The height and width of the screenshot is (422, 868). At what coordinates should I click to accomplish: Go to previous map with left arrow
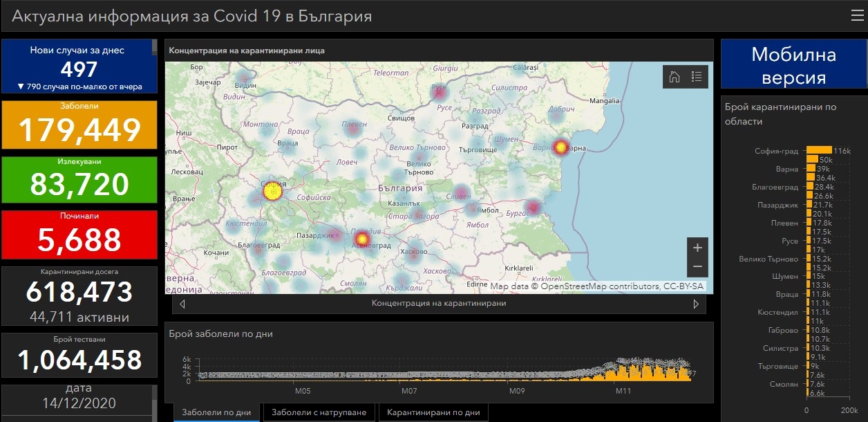coord(182,304)
